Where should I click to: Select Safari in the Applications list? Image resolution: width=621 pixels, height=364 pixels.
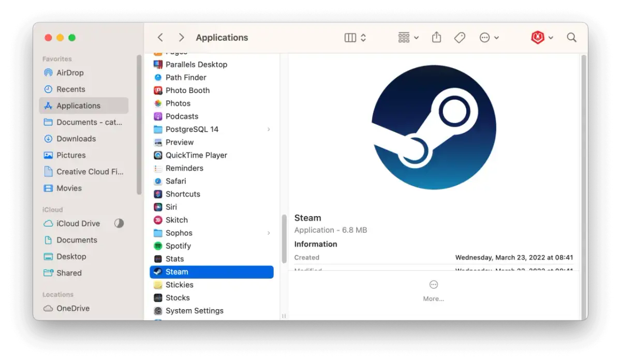pos(176,181)
